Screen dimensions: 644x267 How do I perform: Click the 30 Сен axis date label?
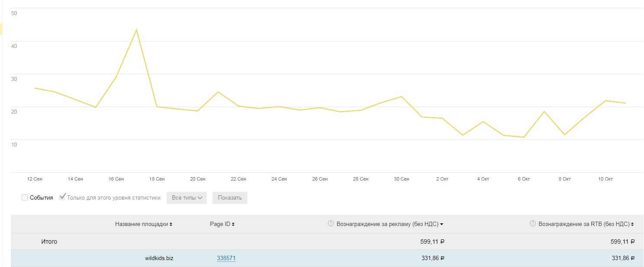(401, 179)
